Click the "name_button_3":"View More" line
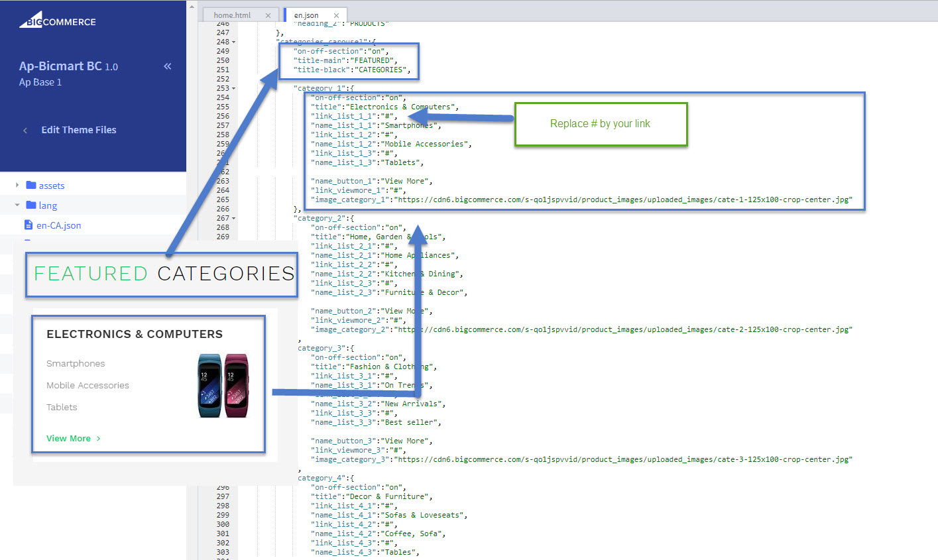The height and width of the screenshot is (560, 938). tap(372, 441)
